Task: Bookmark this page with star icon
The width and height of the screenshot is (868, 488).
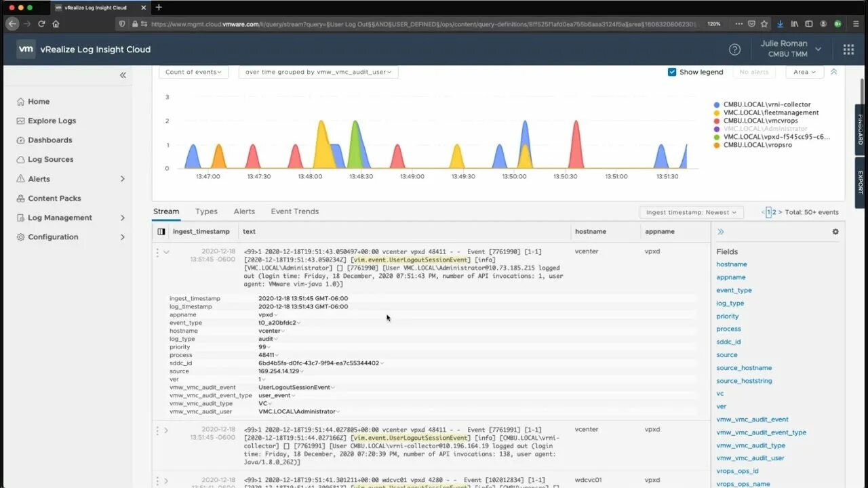Action: pos(764,24)
